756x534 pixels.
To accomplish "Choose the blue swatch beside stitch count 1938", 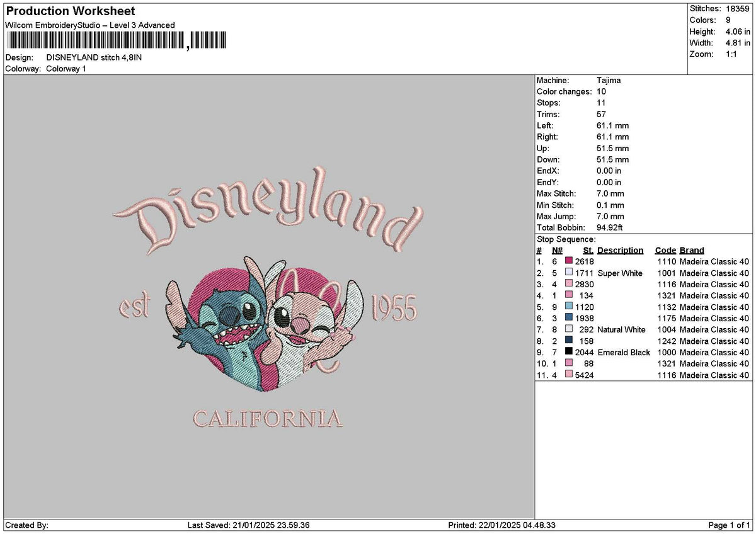I will (569, 318).
